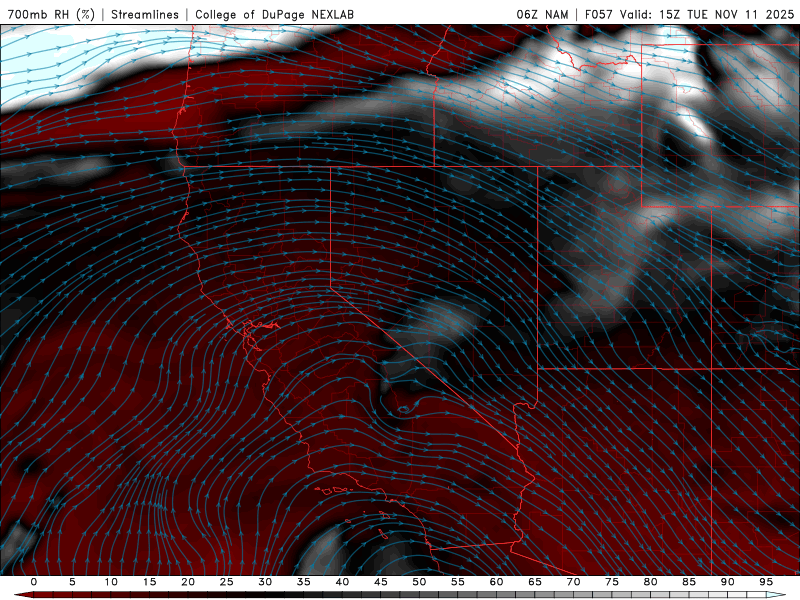Viewport: 800px width, 600px height.
Task: Click the '25' label on the color scale
Action: point(227,582)
